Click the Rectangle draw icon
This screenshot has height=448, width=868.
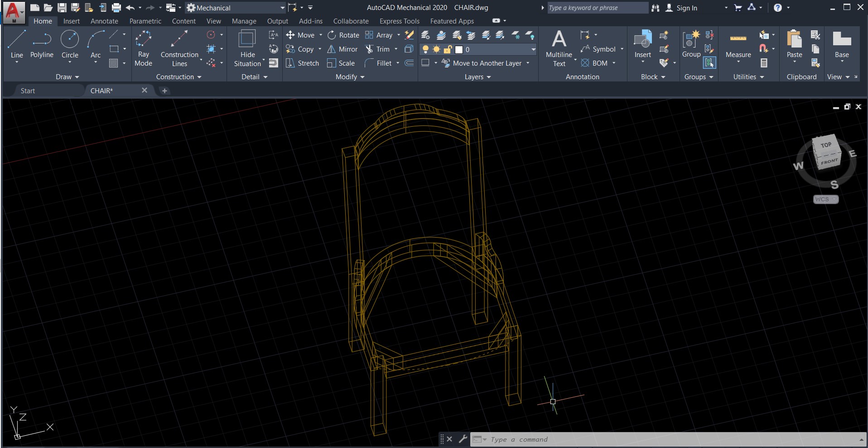tap(114, 49)
